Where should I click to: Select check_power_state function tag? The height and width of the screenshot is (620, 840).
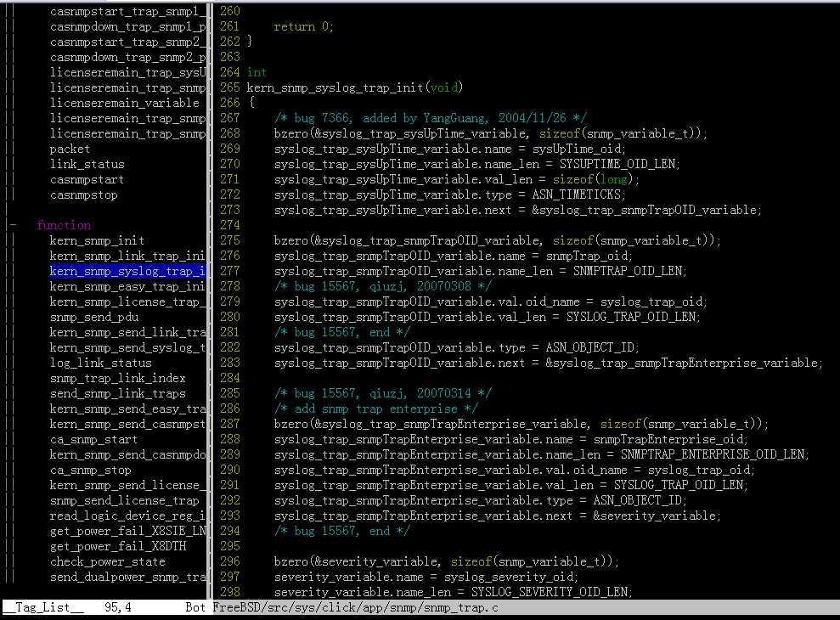108,561
